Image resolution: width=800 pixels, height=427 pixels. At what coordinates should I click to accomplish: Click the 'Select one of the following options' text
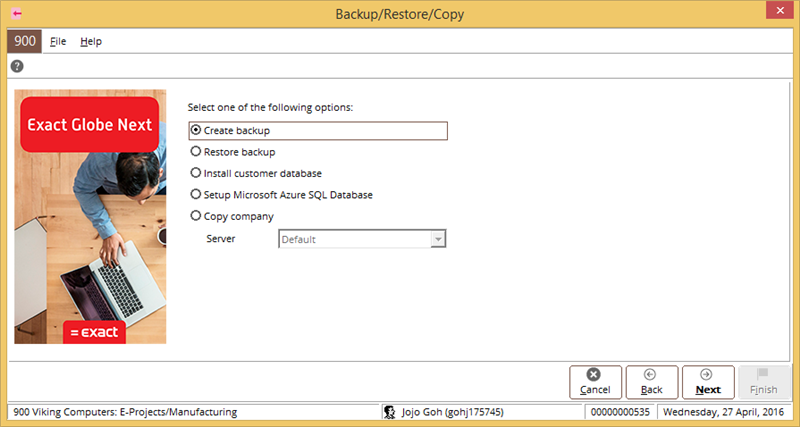coord(270,108)
